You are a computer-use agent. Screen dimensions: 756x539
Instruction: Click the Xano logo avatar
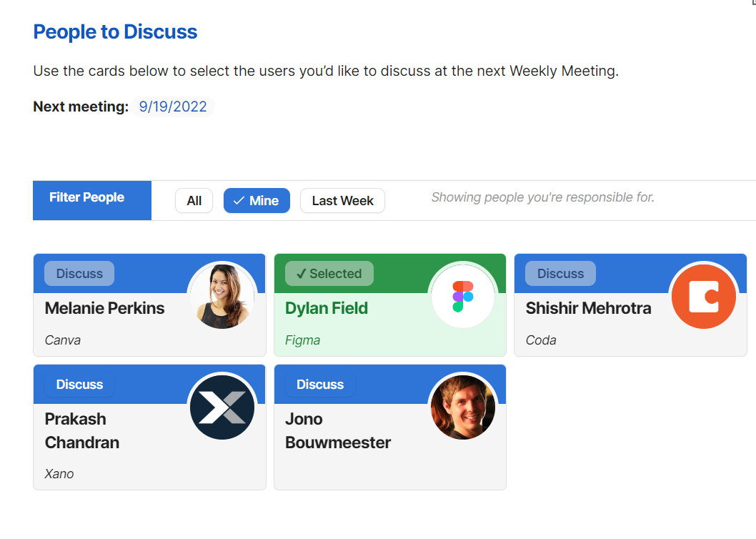coord(222,407)
